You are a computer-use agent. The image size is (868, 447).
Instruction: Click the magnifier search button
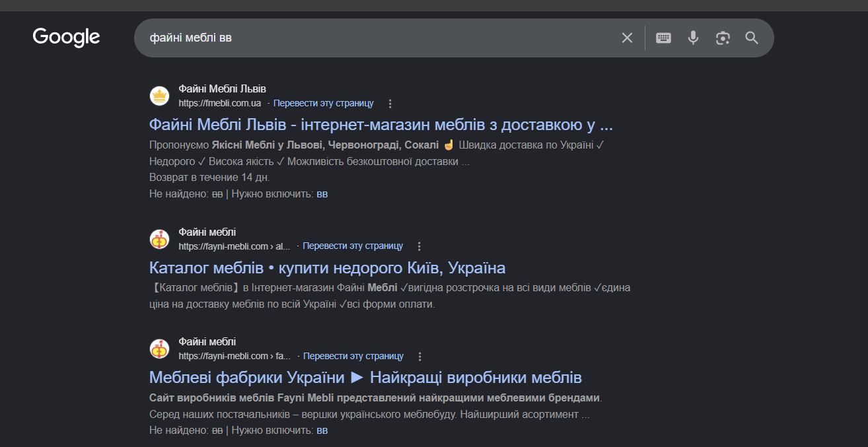click(x=752, y=38)
